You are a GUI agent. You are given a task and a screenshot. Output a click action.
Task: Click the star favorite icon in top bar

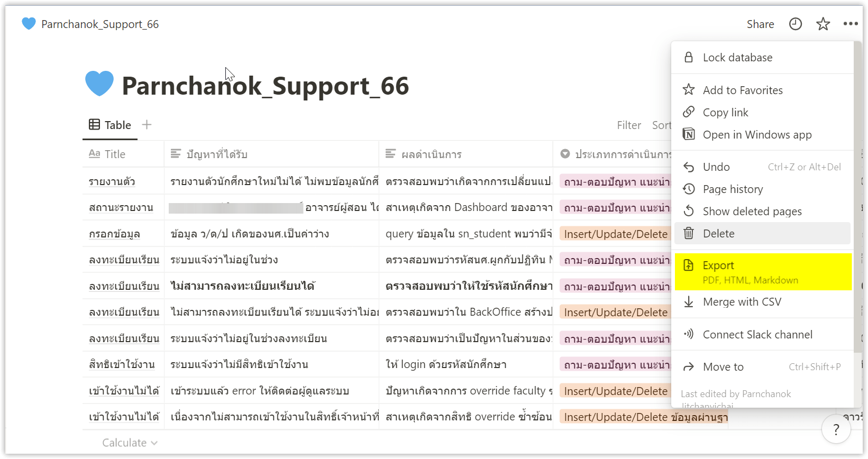click(x=823, y=24)
